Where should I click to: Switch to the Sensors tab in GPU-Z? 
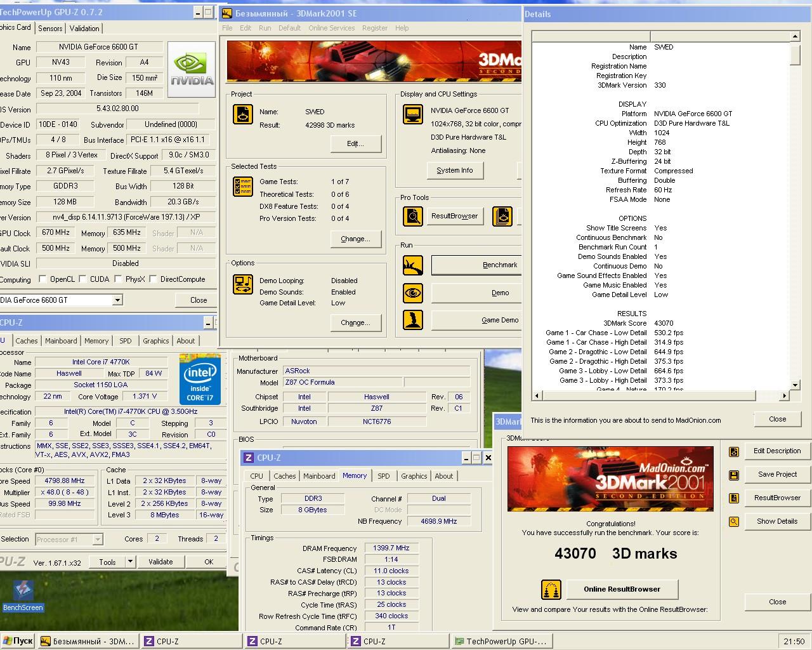pyautogui.click(x=50, y=29)
